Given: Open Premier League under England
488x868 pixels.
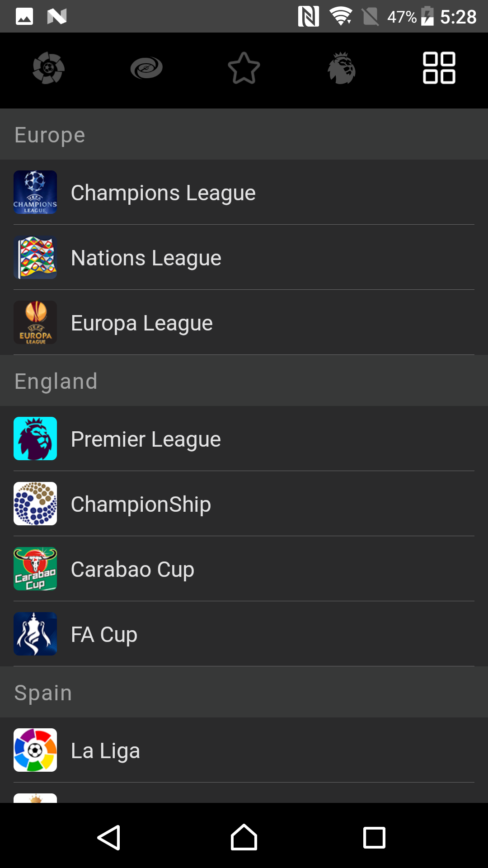Looking at the screenshot, I should [244, 439].
